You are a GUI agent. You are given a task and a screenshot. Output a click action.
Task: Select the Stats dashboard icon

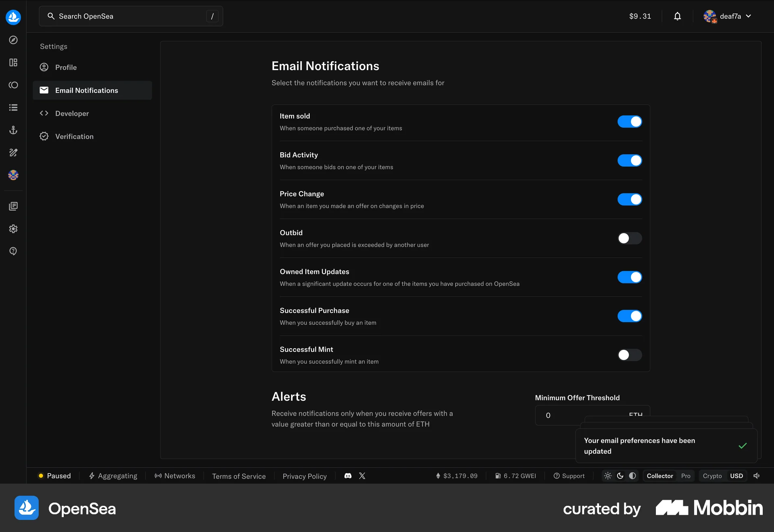click(13, 62)
